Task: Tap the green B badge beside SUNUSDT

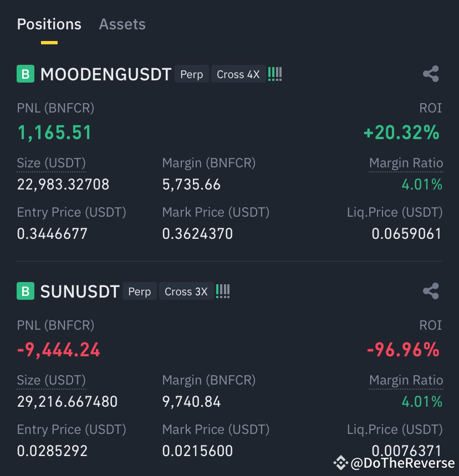Action: 25,291
